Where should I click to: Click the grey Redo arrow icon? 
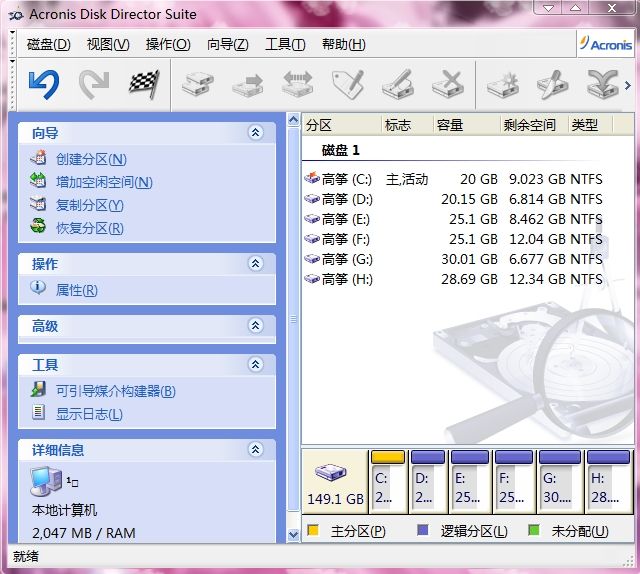93,85
